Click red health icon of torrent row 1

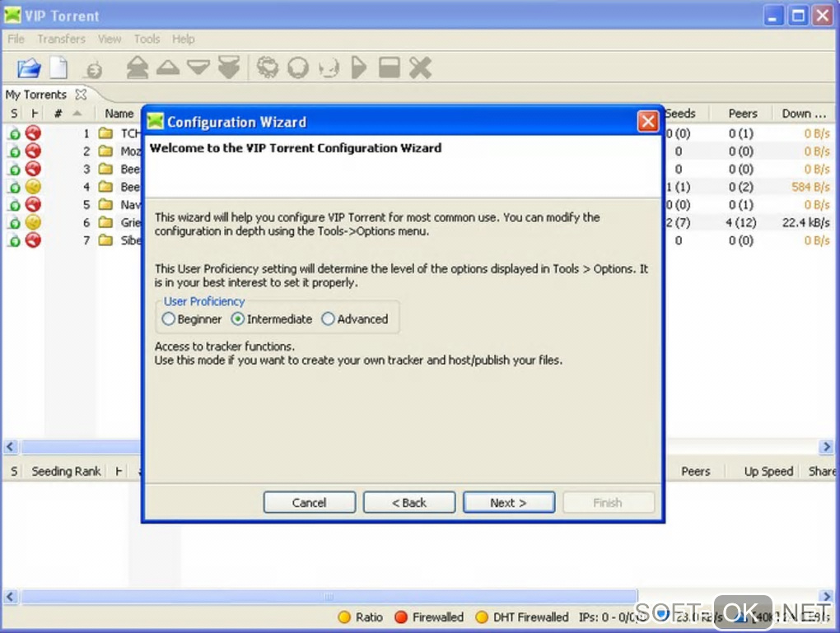[x=33, y=133]
